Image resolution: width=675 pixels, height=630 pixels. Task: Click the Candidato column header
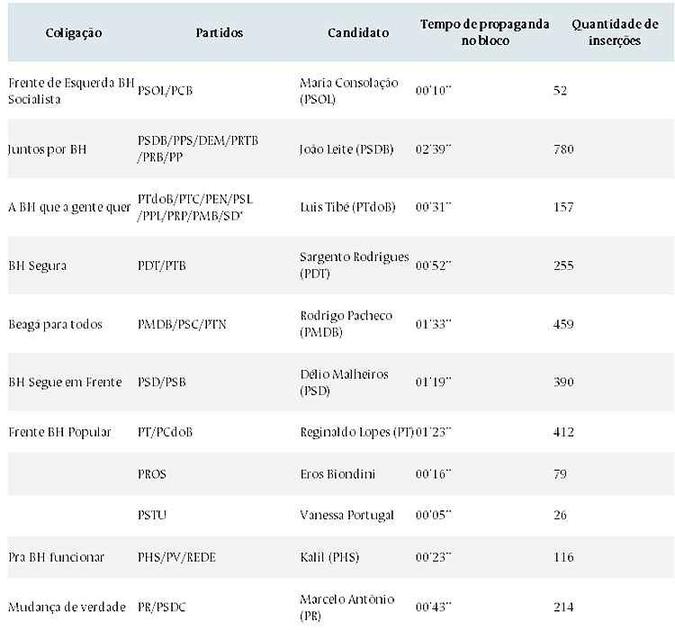point(358,33)
